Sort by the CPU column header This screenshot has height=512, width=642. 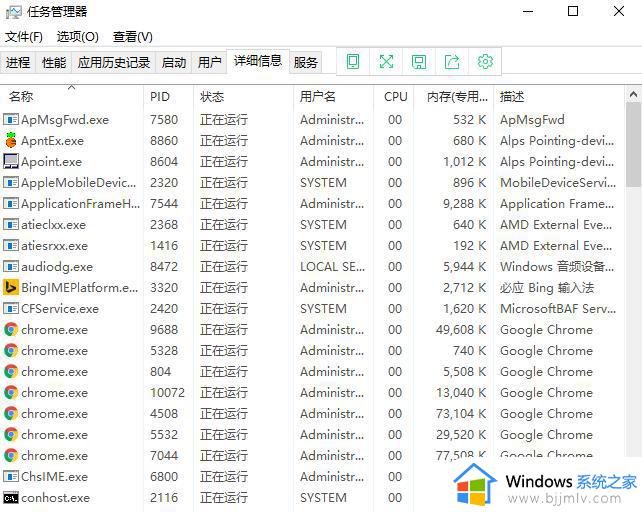tap(394, 97)
